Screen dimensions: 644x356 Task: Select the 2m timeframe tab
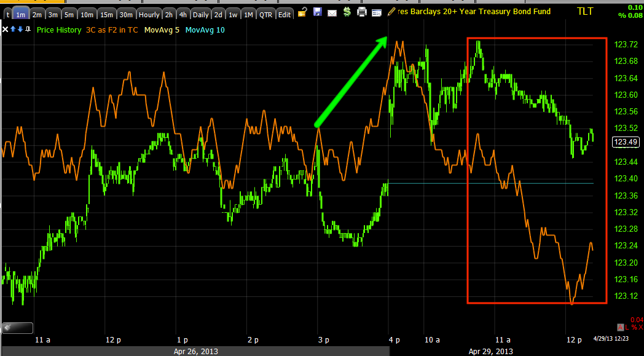click(x=37, y=14)
